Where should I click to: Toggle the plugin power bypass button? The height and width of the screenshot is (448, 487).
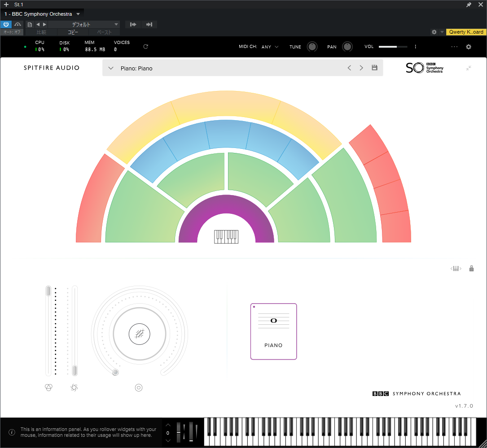pyautogui.click(x=6, y=24)
